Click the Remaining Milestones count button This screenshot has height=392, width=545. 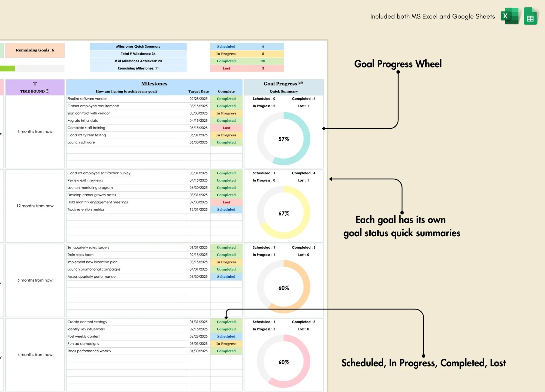click(138, 68)
